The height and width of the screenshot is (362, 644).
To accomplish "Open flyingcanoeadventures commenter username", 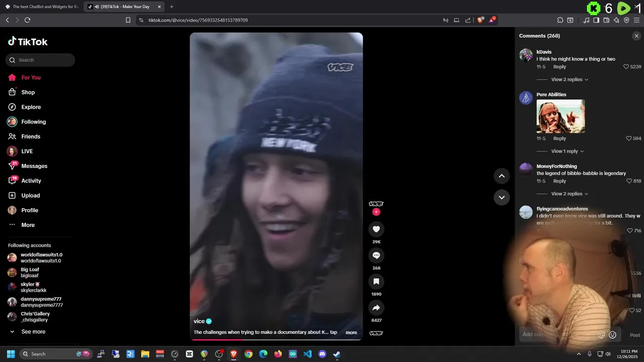I will pyautogui.click(x=562, y=209).
